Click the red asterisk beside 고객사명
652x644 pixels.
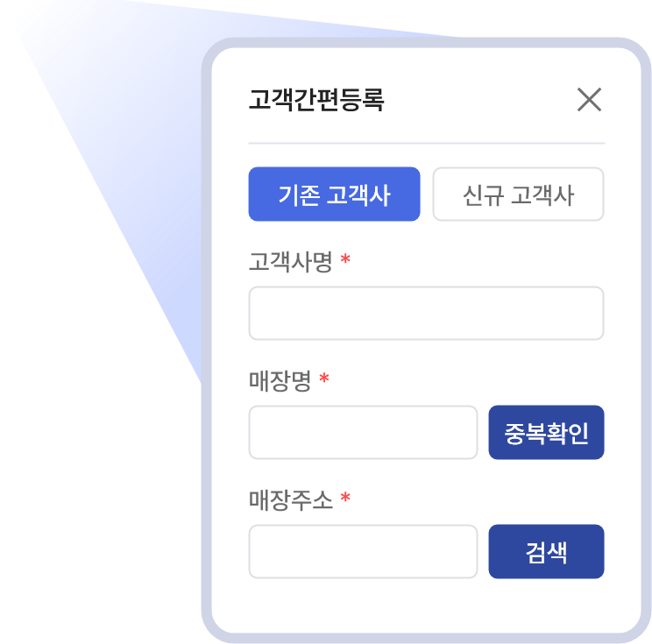pos(345,261)
